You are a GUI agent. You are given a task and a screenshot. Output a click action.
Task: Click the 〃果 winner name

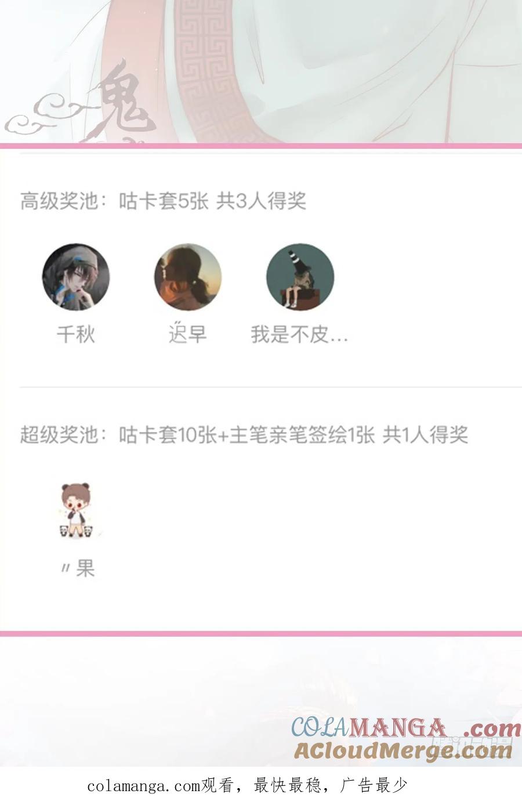(x=78, y=568)
